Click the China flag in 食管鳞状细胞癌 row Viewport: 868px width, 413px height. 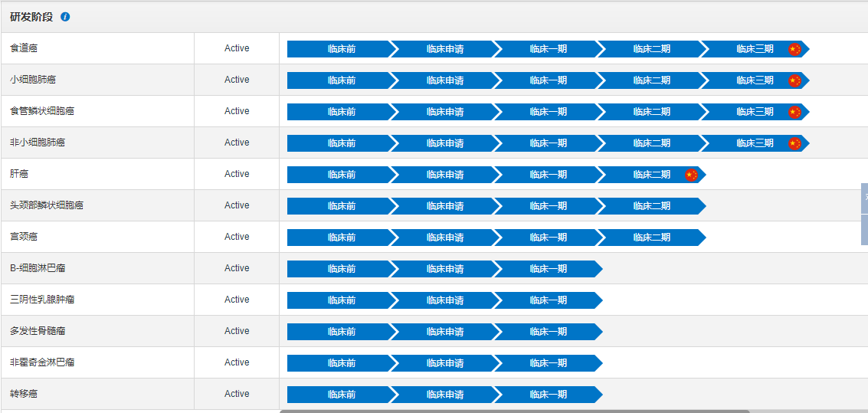point(794,112)
